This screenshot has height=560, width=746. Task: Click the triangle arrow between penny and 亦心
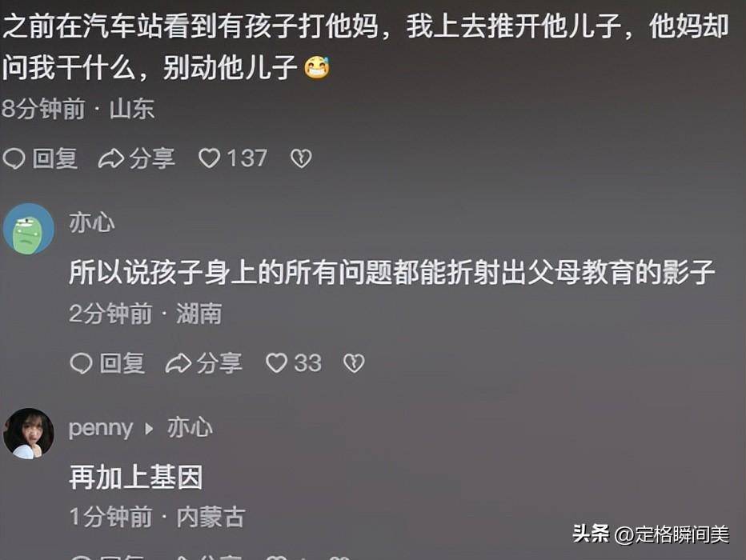(x=149, y=429)
